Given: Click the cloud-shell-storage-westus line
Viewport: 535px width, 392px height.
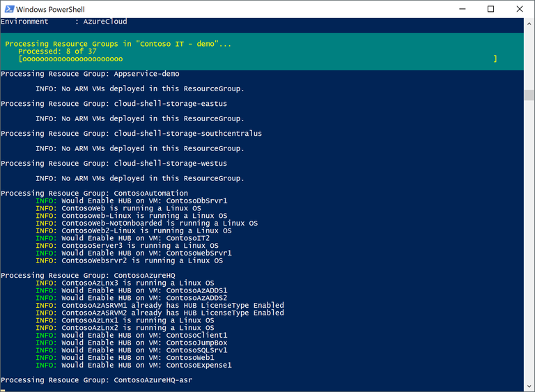Looking at the screenshot, I should (x=114, y=164).
